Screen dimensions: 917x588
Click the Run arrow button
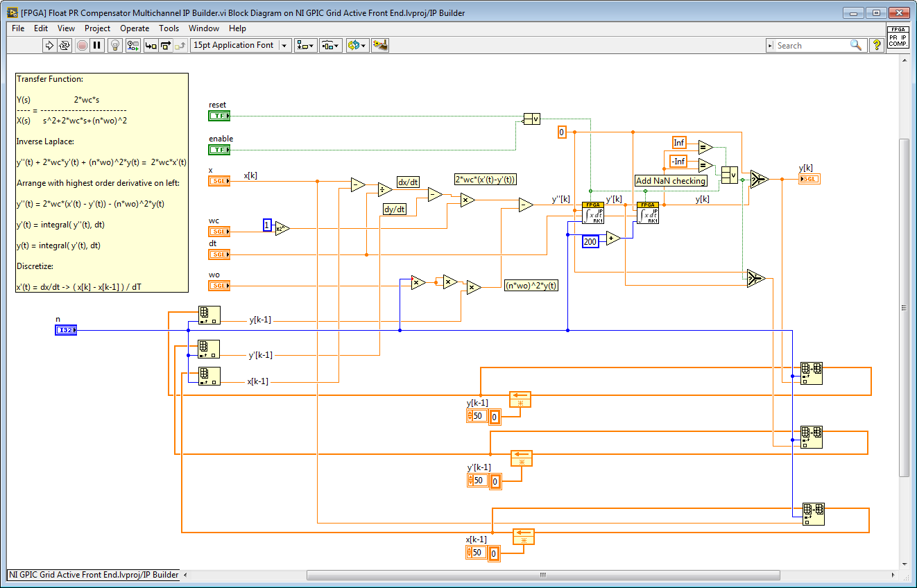click(49, 45)
